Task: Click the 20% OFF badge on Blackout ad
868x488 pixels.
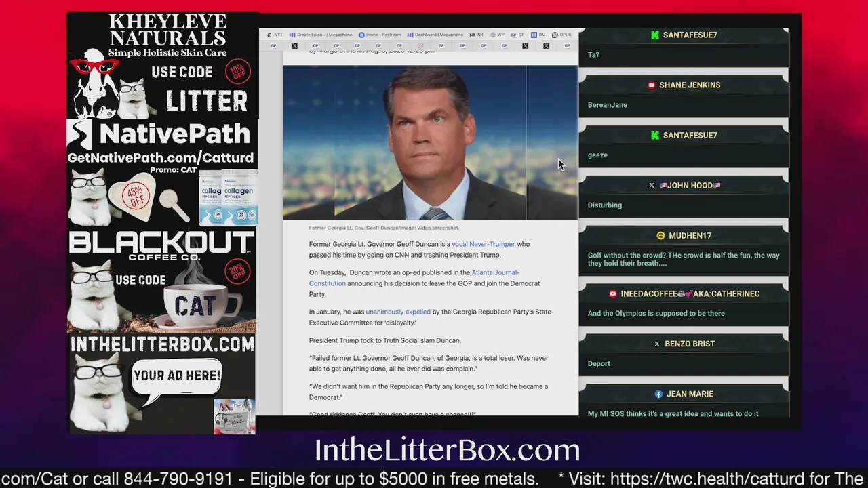Action: click(x=237, y=272)
